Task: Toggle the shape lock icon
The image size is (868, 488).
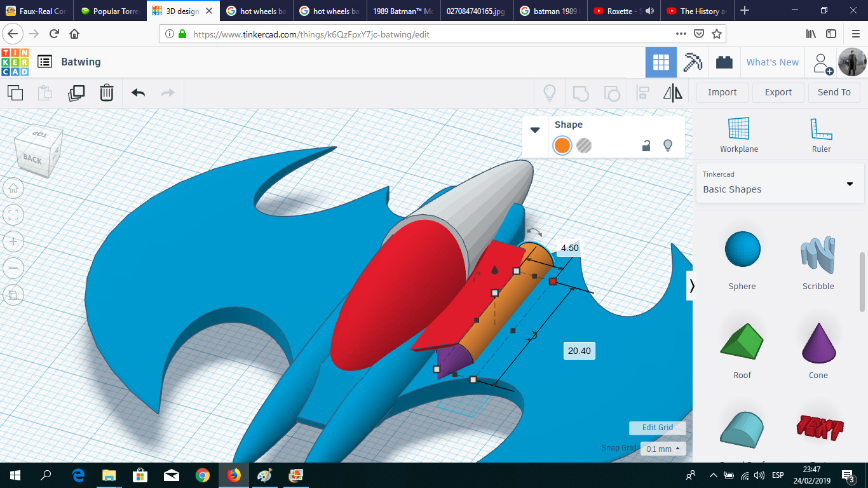Action: (646, 146)
